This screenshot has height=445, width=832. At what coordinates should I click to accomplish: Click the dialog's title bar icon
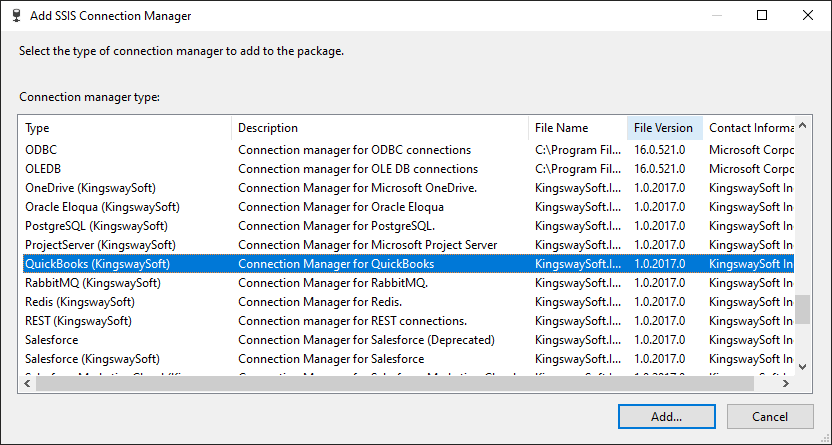coord(16,15)
